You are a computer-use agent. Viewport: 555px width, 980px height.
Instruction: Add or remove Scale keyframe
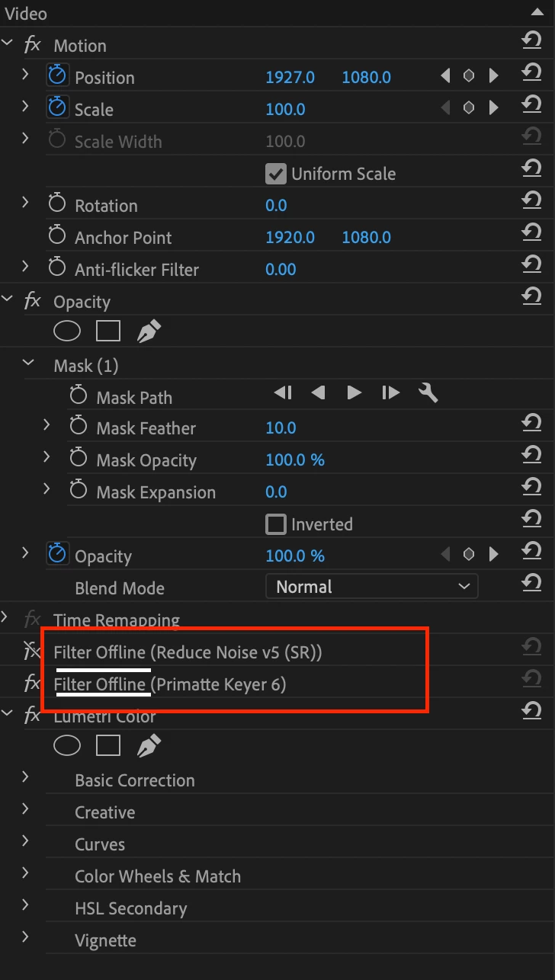(469, 107)
